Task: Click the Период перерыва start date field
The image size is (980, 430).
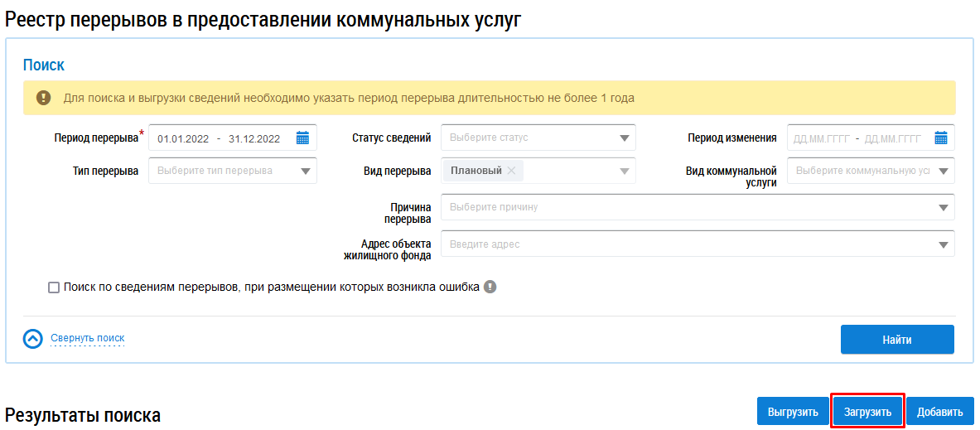Action: [x=182, y=138]
